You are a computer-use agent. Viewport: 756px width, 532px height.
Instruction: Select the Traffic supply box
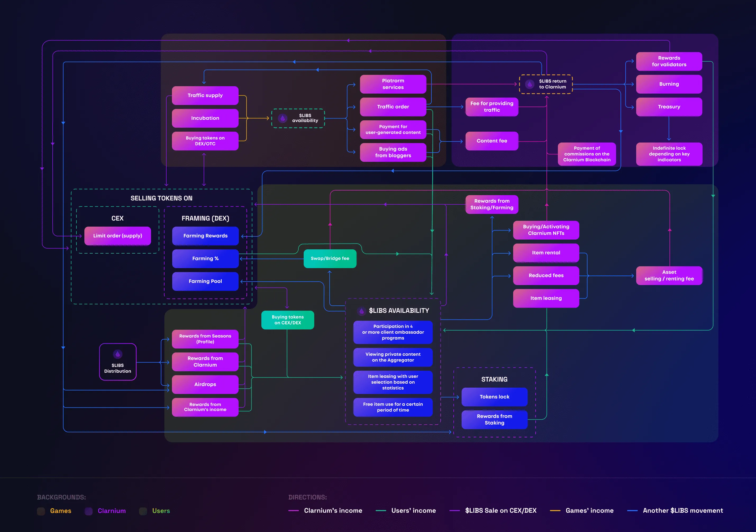pyautogui.click(x=205, y=95)
